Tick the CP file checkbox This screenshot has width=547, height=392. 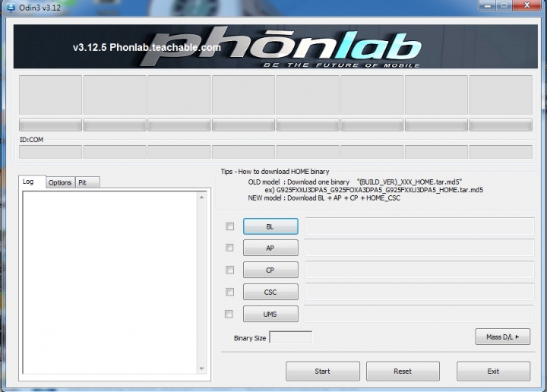[x=229, y=270]
